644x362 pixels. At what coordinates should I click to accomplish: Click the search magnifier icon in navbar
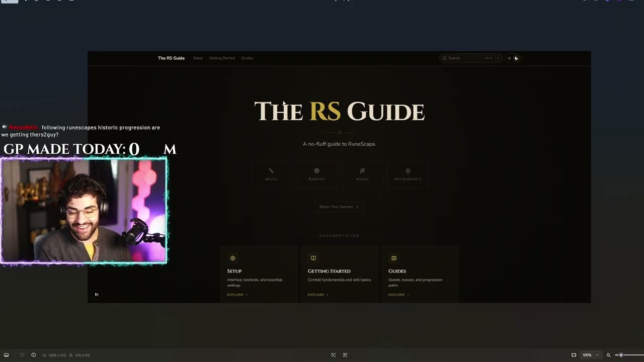click(x=444, y=58)
